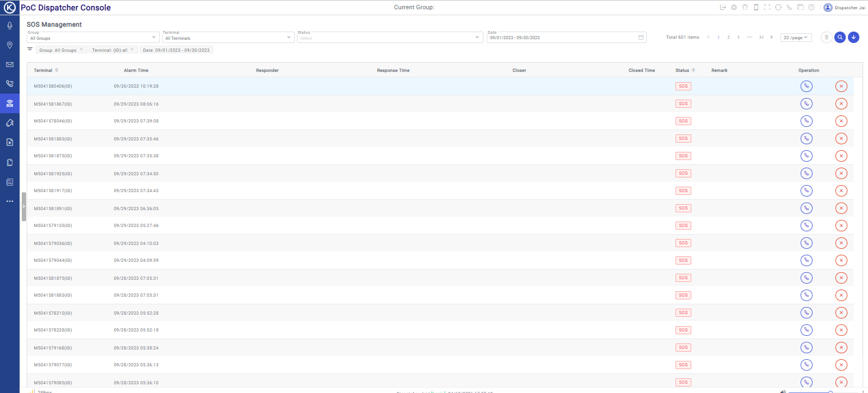Call terminal M5041580406 using phone icon
This screenshot has height=393, width=868.
point(807,86)
